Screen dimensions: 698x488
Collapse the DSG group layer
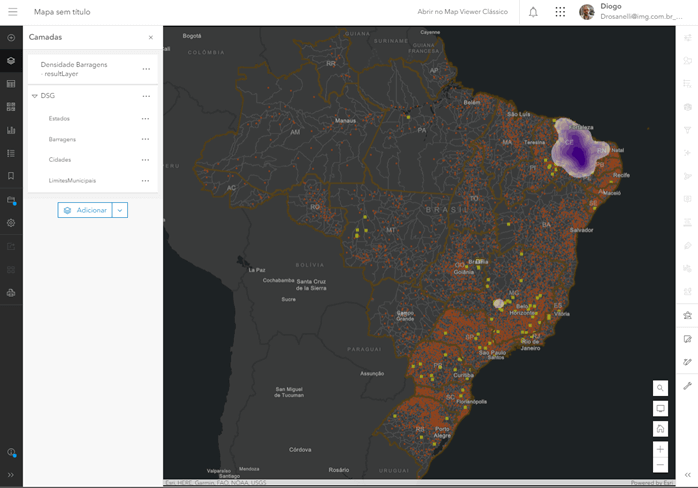35,96
